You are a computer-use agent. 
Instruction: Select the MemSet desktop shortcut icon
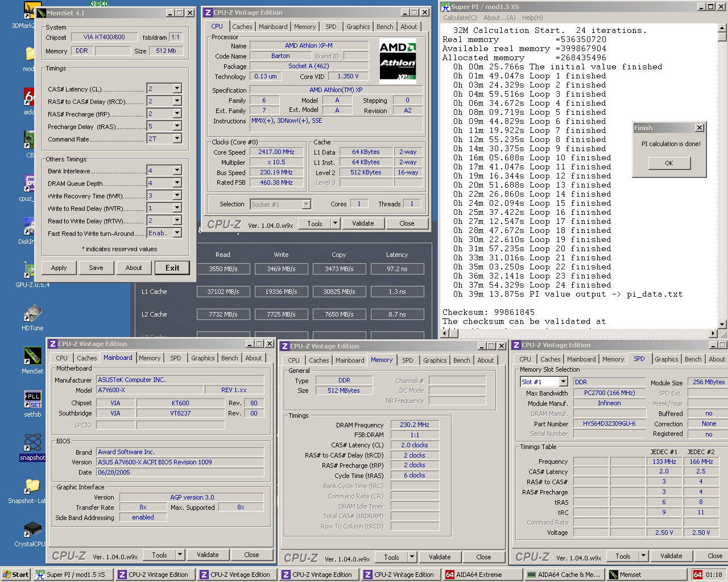[32, 356]
